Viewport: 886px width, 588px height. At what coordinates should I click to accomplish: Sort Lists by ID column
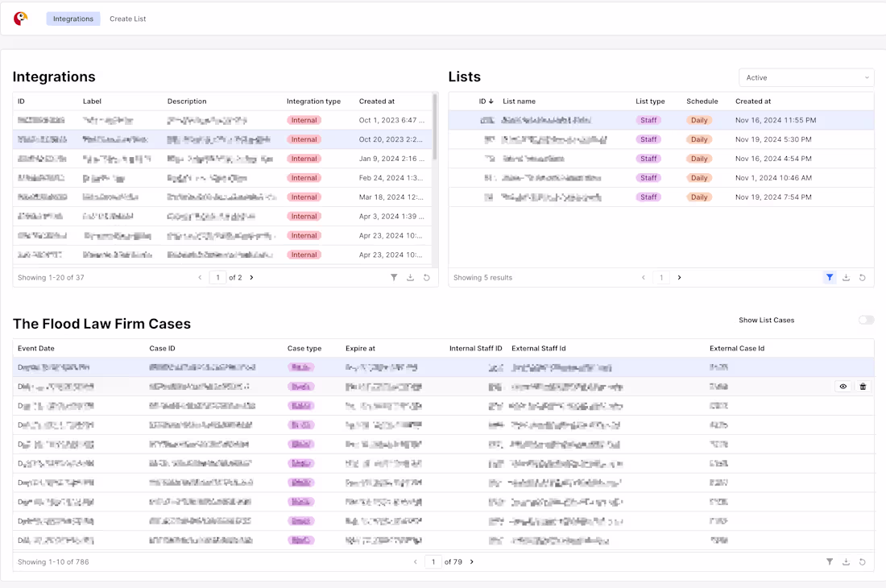coord(486,101)
